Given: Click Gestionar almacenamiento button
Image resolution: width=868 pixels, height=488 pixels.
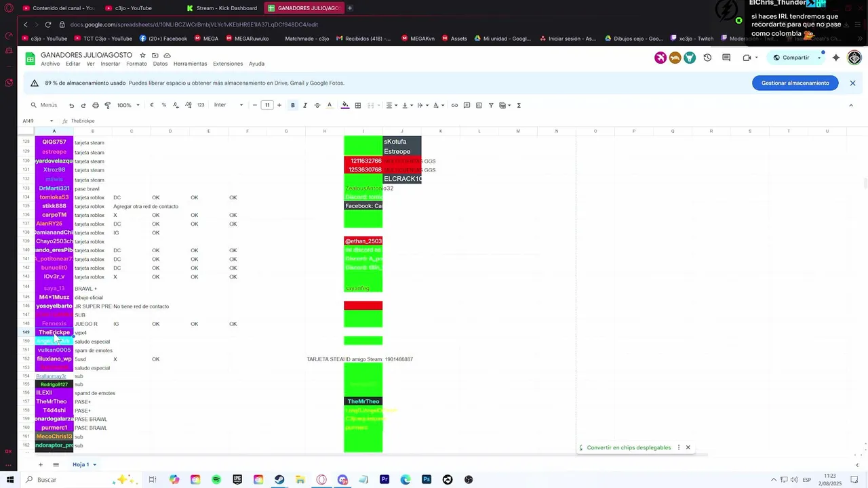Looking at the screenshot, I should (x=795, y=83).
